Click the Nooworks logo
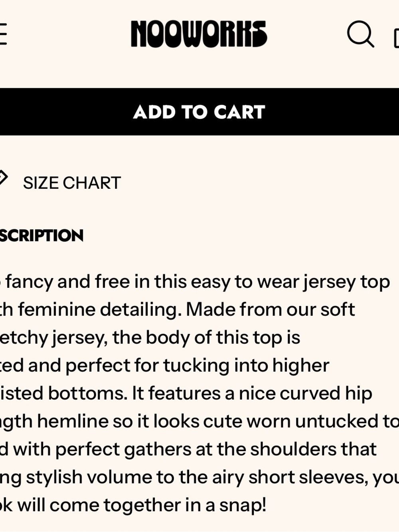 coord(199,34)
